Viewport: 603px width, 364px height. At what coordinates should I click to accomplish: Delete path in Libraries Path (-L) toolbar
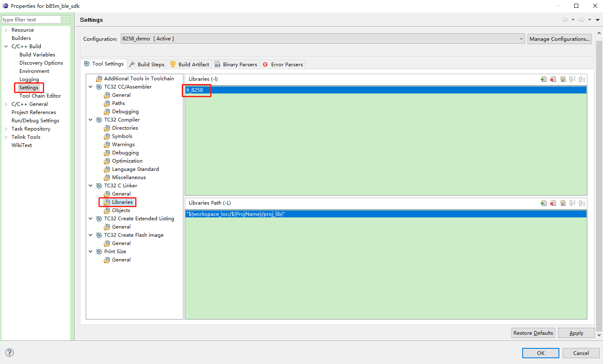(x=553, y=203)
